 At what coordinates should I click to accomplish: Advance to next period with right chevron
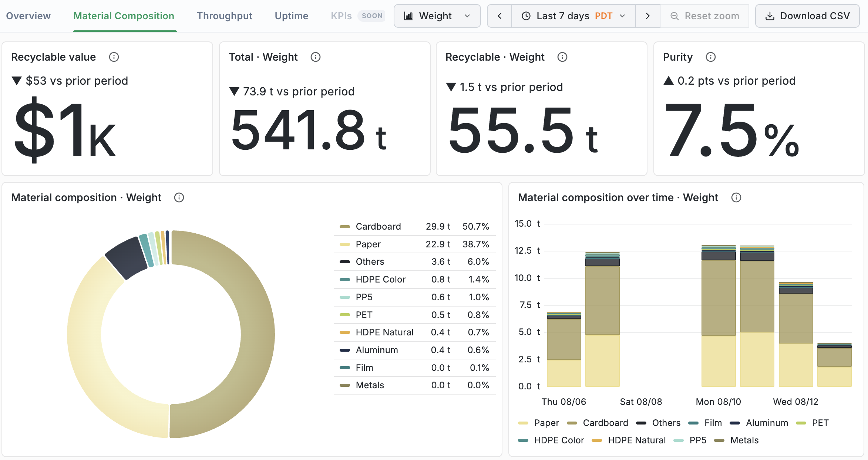click(x=647, y=16)
